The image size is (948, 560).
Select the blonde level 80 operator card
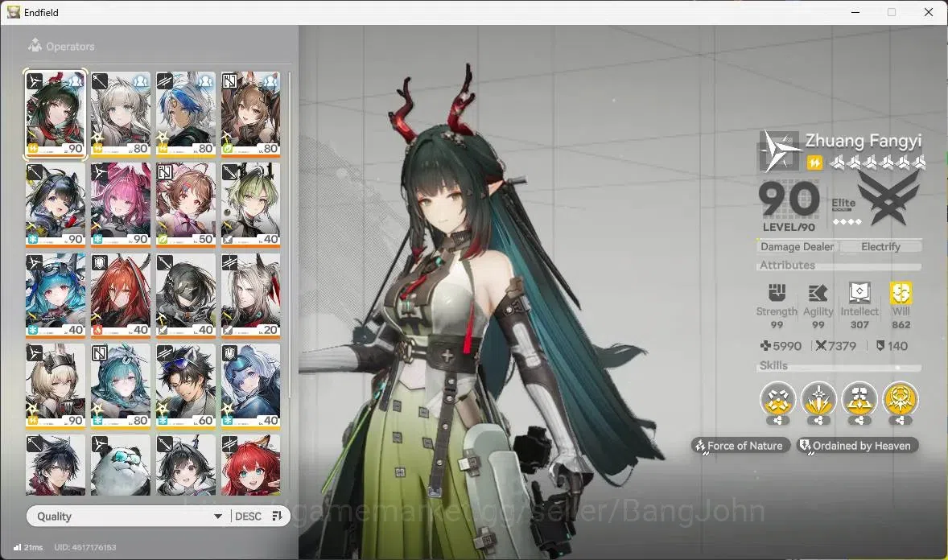[121, 113]
